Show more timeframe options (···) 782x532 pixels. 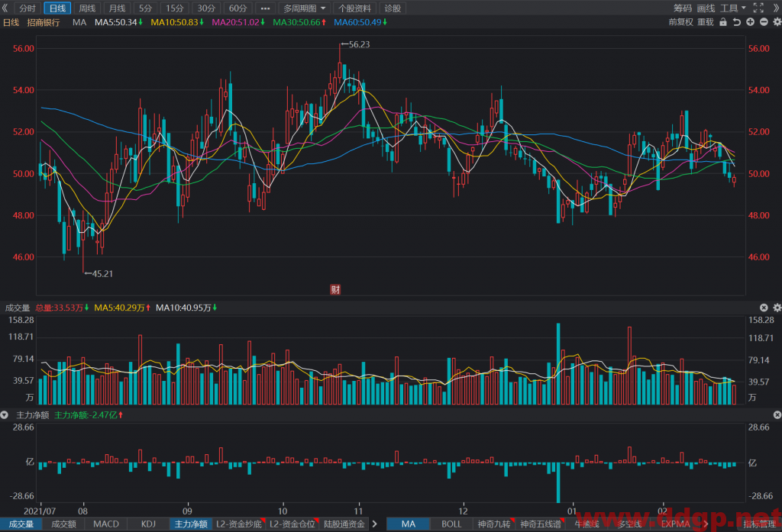tap(265, 8)
